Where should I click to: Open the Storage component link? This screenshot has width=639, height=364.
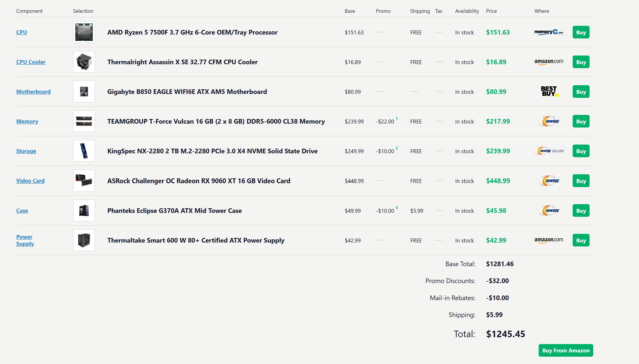pyautogui.click(x=26, y=151)
